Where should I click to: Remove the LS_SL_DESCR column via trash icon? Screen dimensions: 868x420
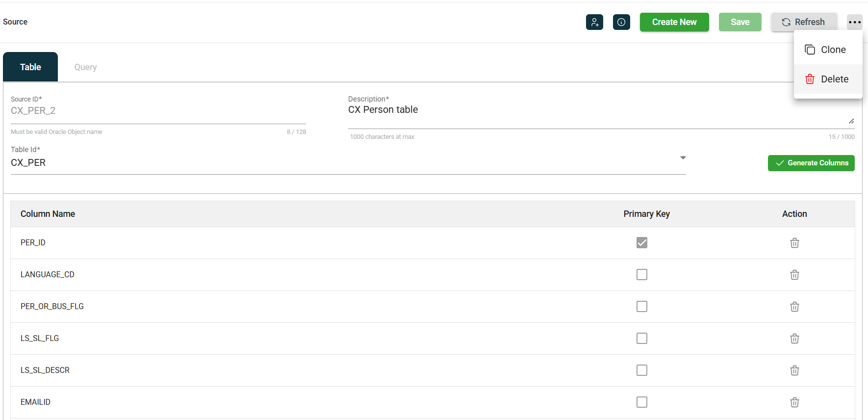point(794,370)
